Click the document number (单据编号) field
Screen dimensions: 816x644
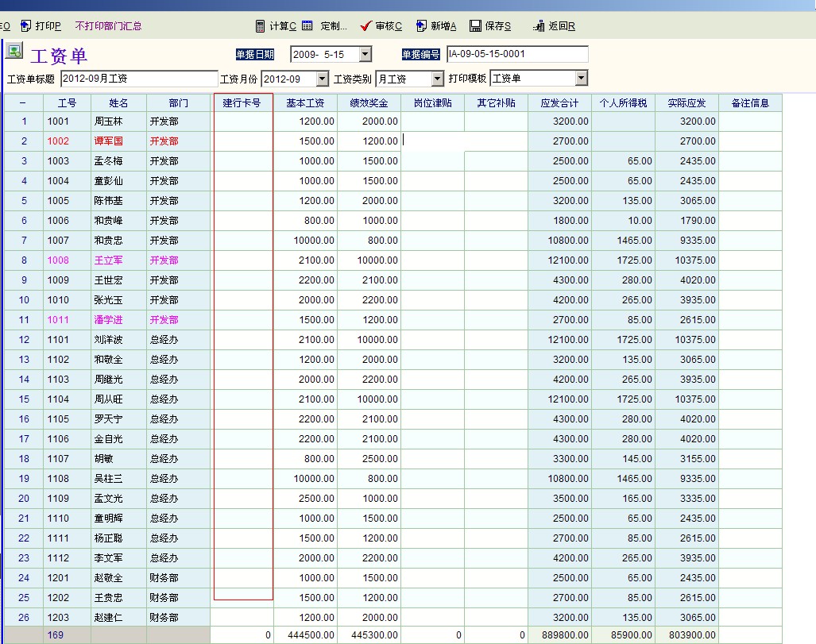(x=516, y=54)
